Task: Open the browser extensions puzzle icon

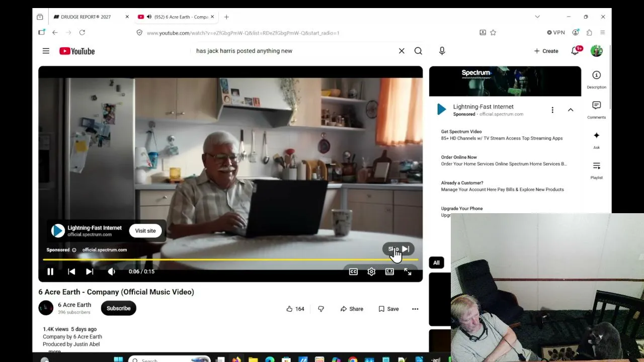Action: pyautogui.click(x=589, y=33)
